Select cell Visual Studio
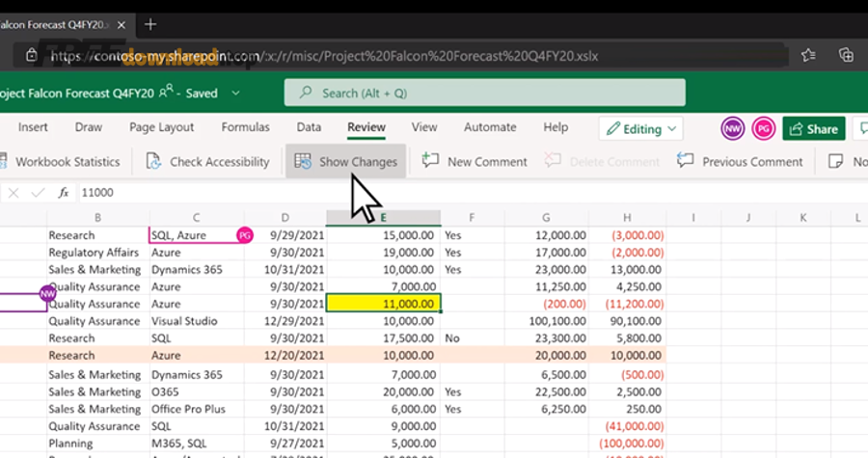The image size is (868, 458). [x=197, y=321]
